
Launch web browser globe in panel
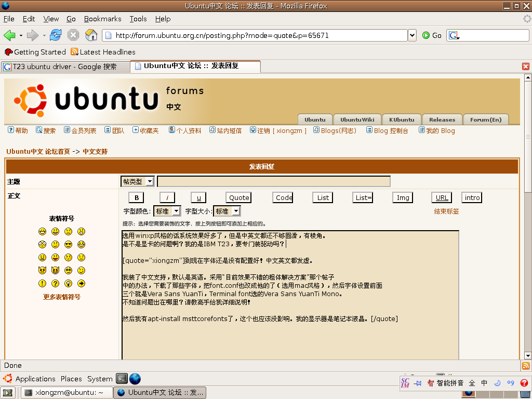tap(135, 379)
